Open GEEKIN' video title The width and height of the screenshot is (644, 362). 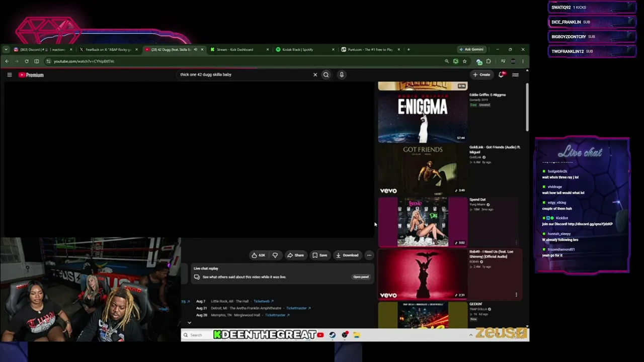[x=476, y=304]
